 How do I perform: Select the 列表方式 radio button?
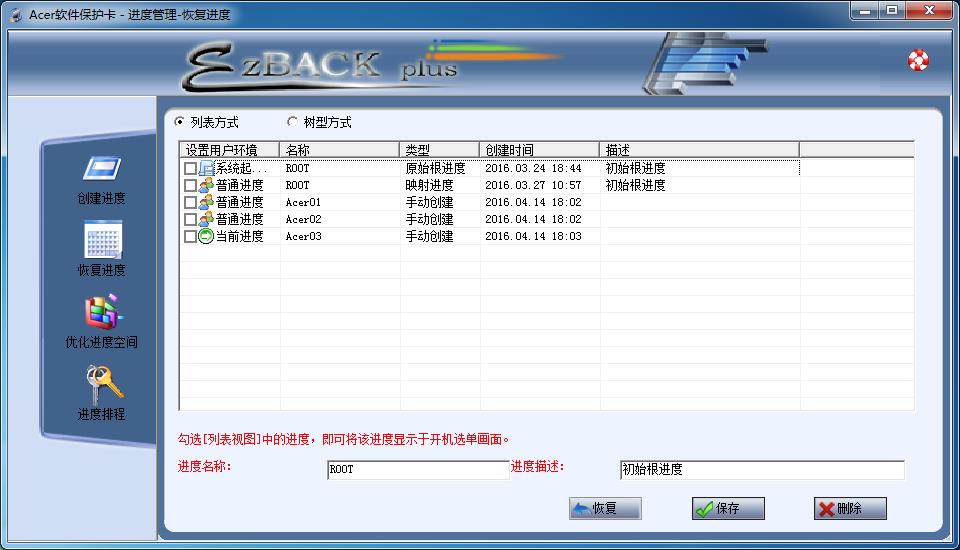tap(180, 122)
